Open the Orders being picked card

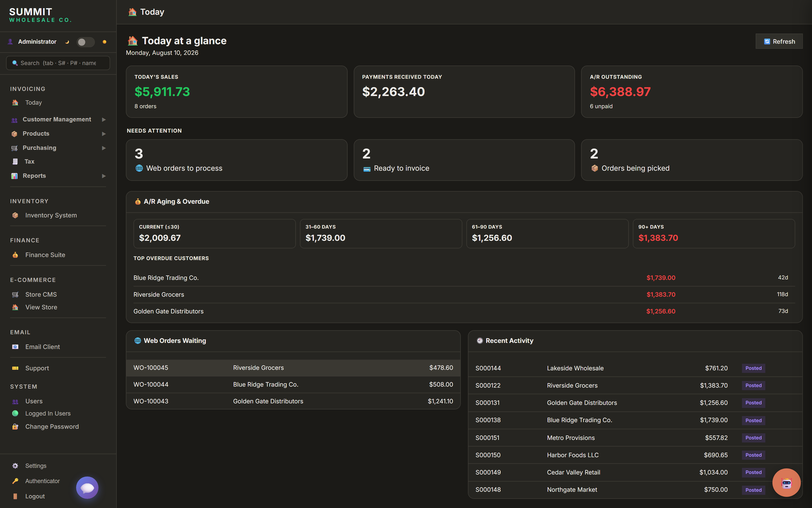click(x=692, y=160)
